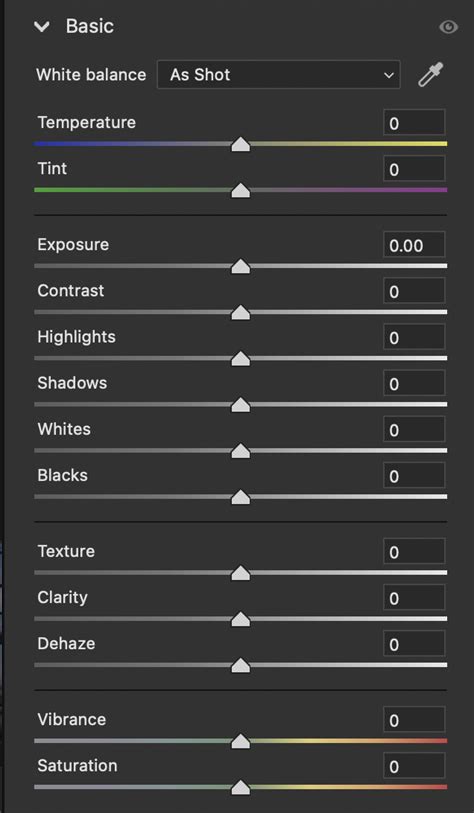This screenshot has height=813, width=474.
Task: Click the Exposure value field
Action: tap(414, 245)
